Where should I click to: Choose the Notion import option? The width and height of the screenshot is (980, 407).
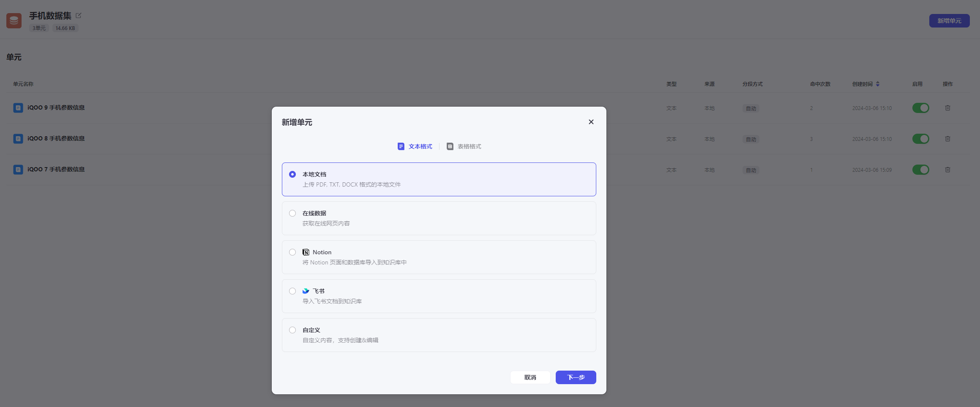pos(292,252)
